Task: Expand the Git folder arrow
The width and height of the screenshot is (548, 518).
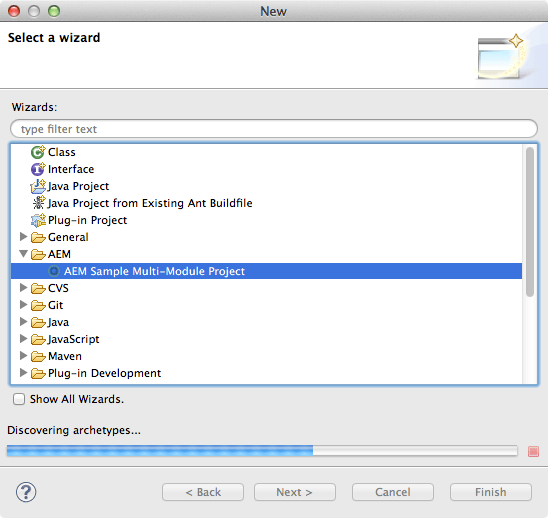Action: tap(23, 305)
